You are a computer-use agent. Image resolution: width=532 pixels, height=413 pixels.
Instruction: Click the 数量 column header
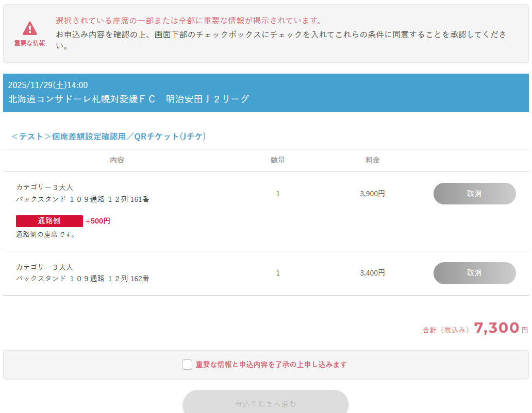pos(278,160)
